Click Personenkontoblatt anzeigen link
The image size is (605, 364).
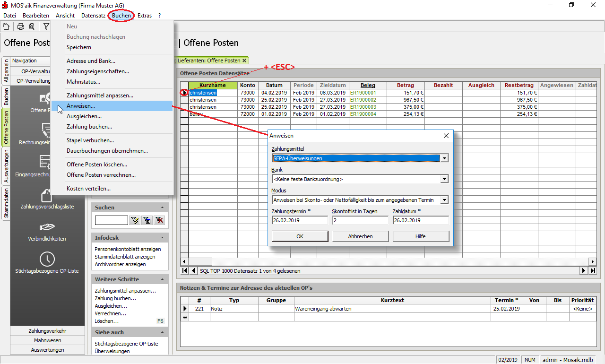tap(128, 249)
